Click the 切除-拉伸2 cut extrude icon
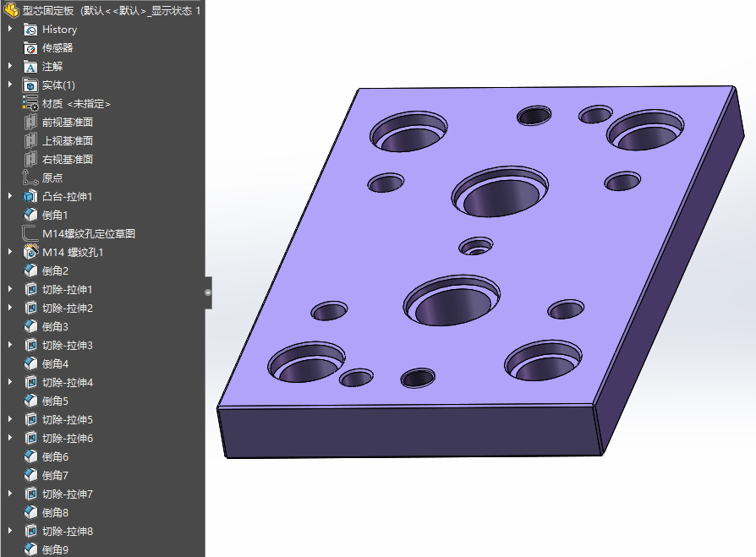This screenshot has width=756, height=557. [x=30, y=308]
